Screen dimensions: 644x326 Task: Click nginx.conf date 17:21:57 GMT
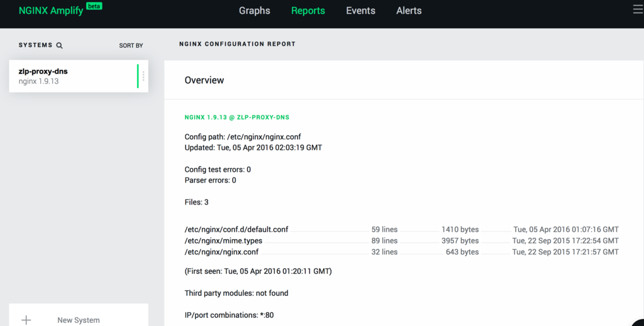(x=565, y=252)
